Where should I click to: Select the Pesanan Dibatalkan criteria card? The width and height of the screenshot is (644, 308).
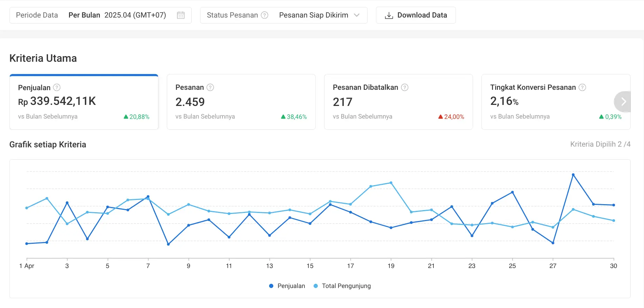(398, 102)
